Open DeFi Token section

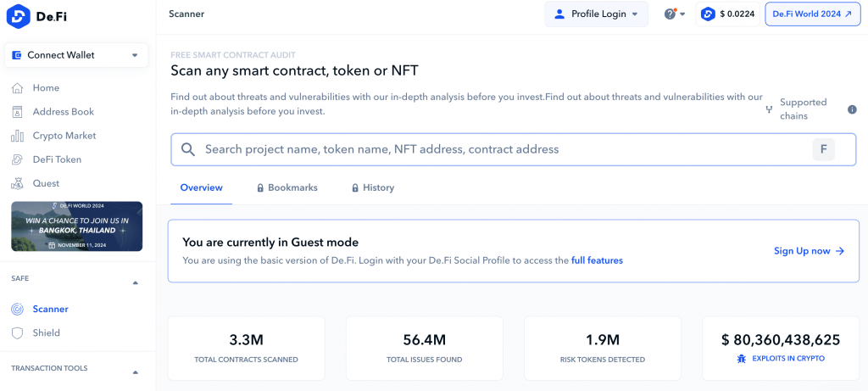tap(57, 159)
